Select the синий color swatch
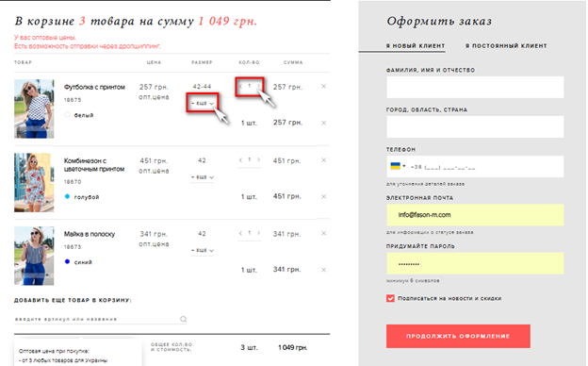Image resolution: width=588 pixels, height=366 pixels. pos(67,261)
